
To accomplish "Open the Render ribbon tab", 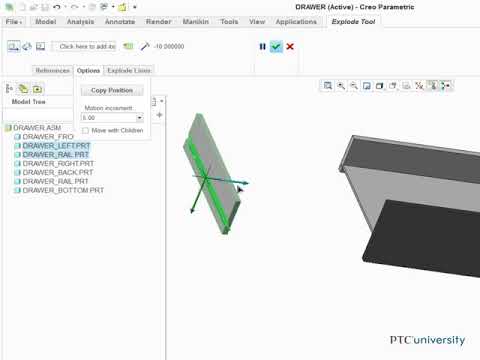I will [159, 22].
